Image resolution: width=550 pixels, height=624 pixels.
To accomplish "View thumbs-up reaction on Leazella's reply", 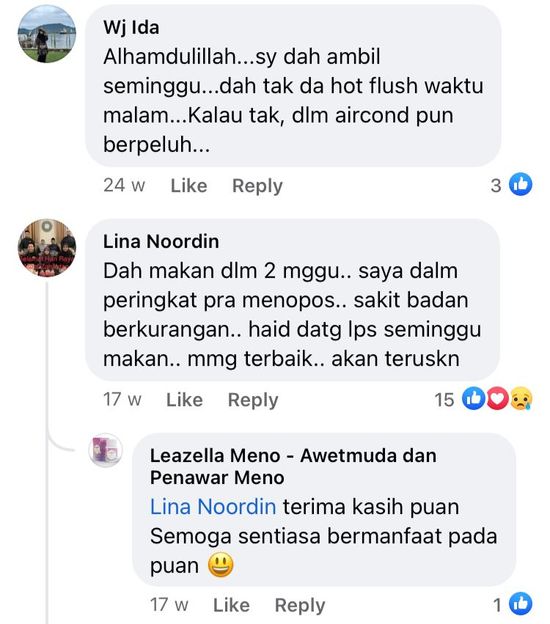I will [x=521, y=604].
